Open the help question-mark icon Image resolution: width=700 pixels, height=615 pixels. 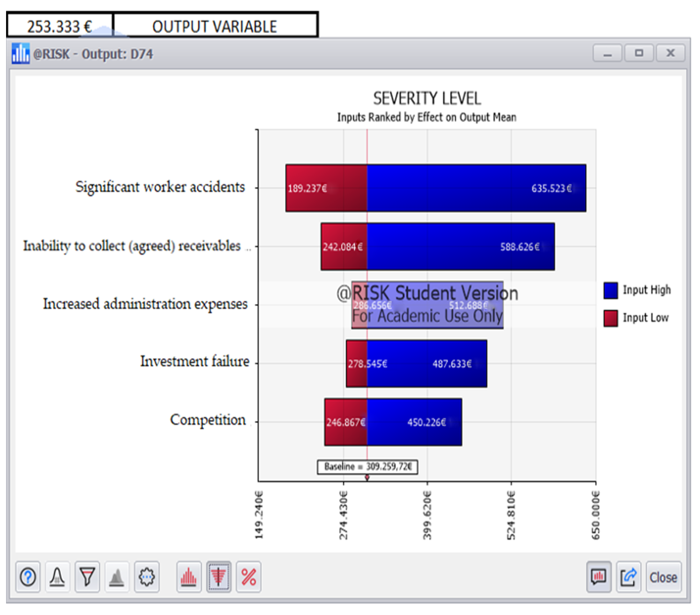coord(28,577)
